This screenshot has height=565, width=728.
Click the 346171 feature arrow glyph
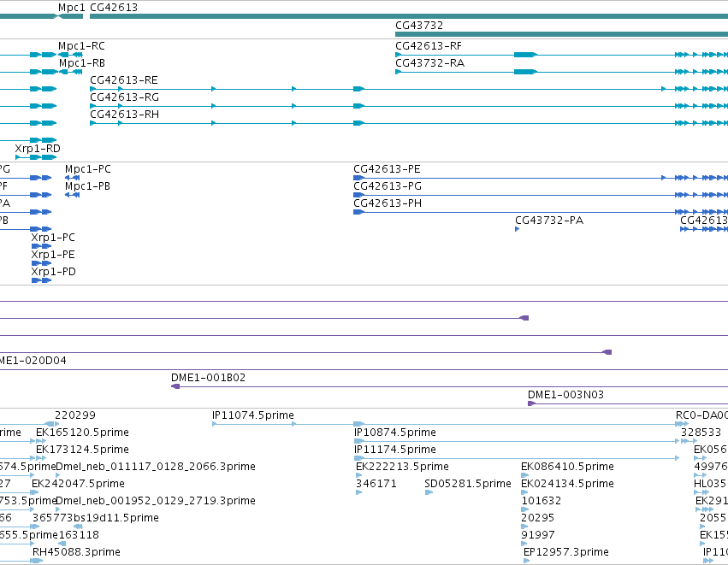(359, 492)
